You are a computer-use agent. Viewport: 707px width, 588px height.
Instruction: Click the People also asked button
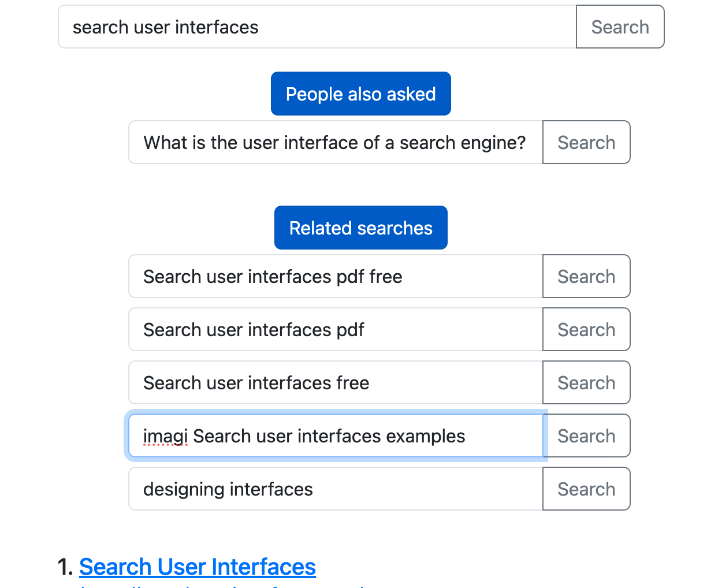[x=360, y=94]
